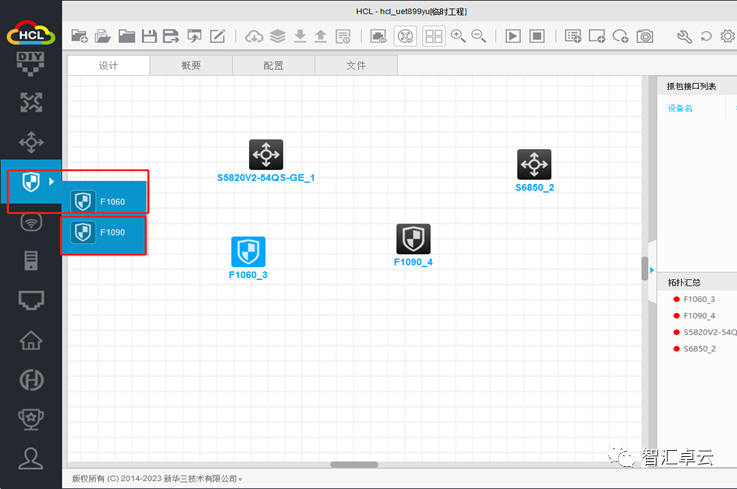Image resolution: width=737 pixels, height=489 pixels.
Task: Collapse right panel with blue arrow
Action: (652, 270)
